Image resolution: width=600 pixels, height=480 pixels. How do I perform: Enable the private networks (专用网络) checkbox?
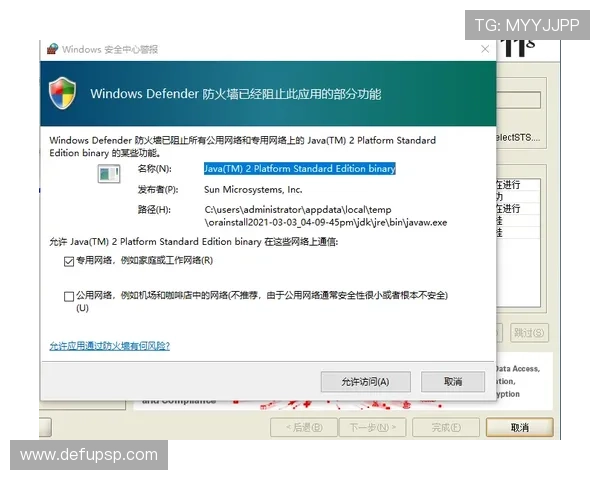(69, 261)
